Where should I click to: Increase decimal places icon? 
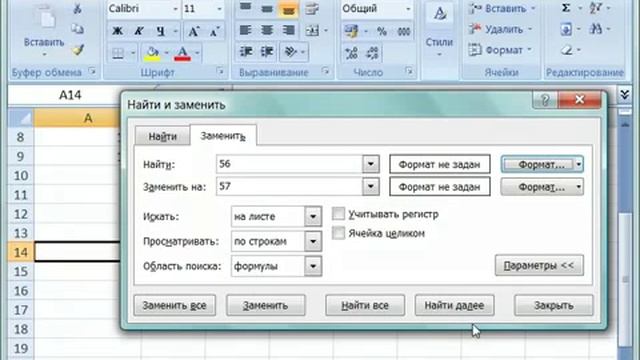coord(351,53)
